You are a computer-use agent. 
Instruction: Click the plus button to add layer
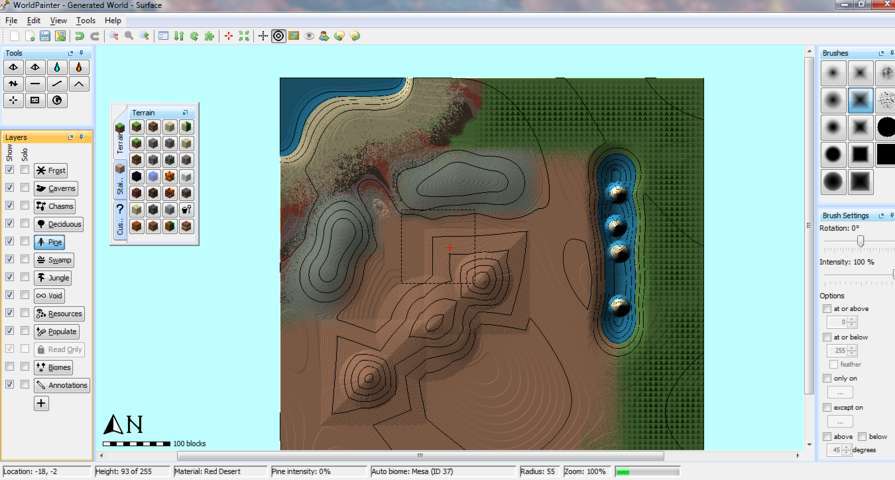(x=41, y=403)
